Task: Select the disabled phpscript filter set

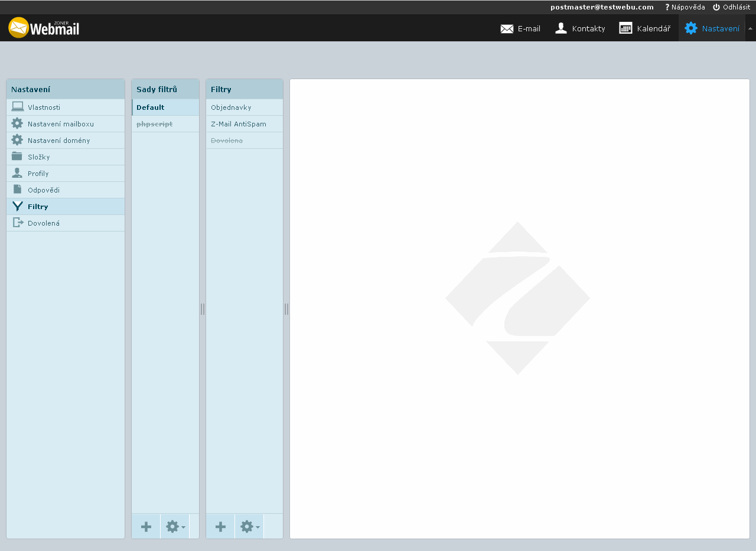Action: point(154,124)
